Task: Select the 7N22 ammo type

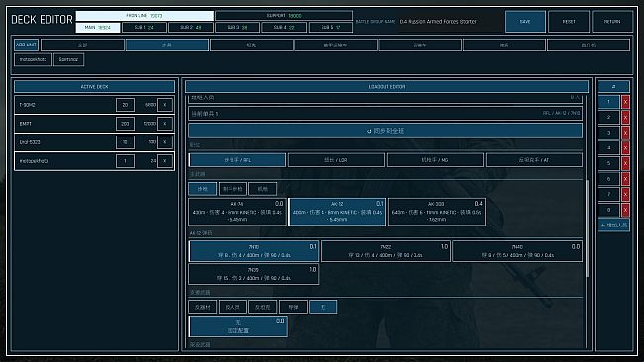Action: tap(385, 251)
